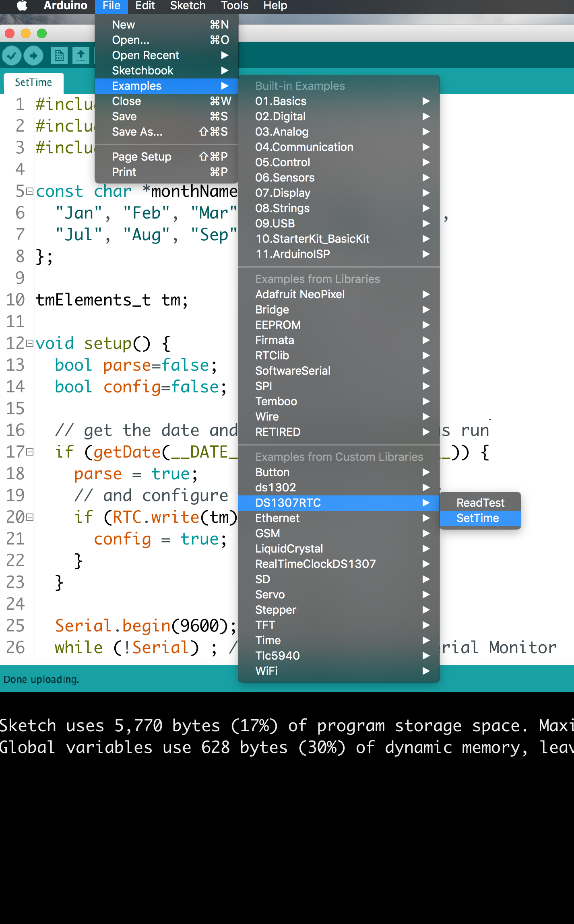This screenshot has height=924, width=574.
Task: Open the 10.StarterKit_BasicKit examples
Action: (339, 239)
